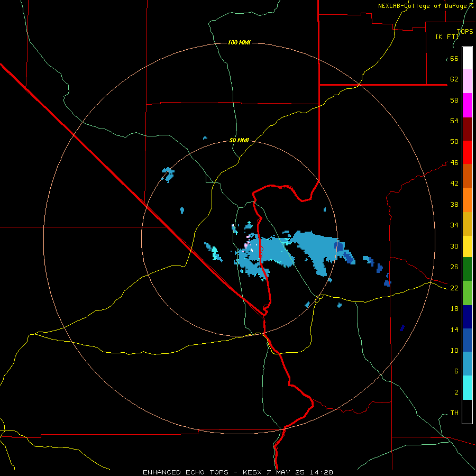Click the '100 NMI' range ring label

[239, 42]
